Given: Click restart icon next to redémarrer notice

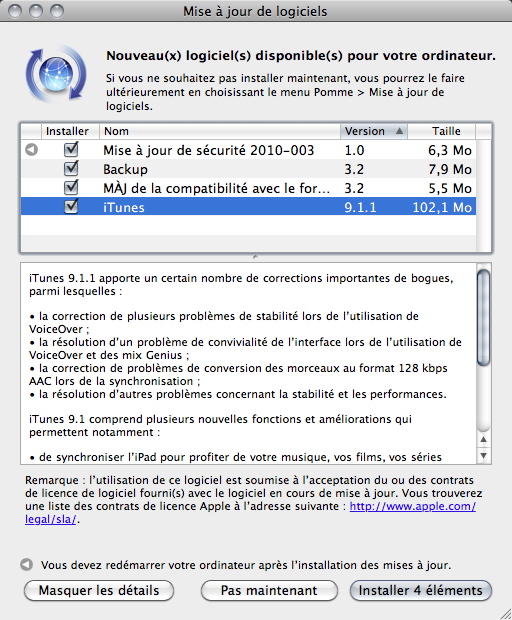Looking at the screenshot, I should click(26, 564).
